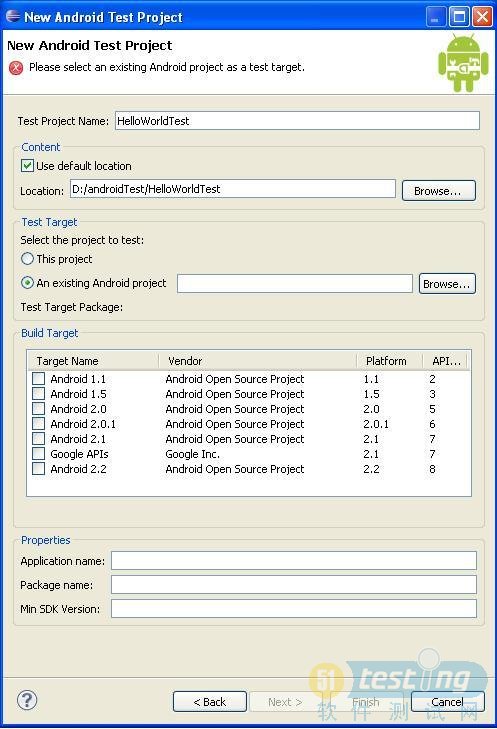This screenshot has width=497, height=729.
Task: Click API level 2 cell
Action: click(432, 379)
